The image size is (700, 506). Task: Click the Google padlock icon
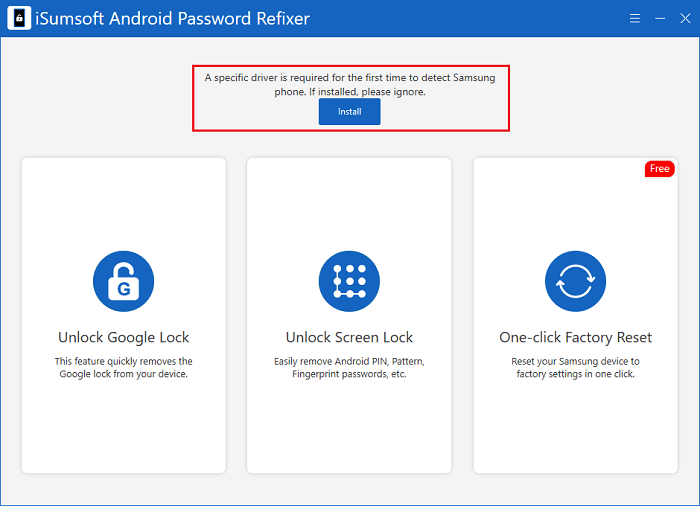click(123, 281)
